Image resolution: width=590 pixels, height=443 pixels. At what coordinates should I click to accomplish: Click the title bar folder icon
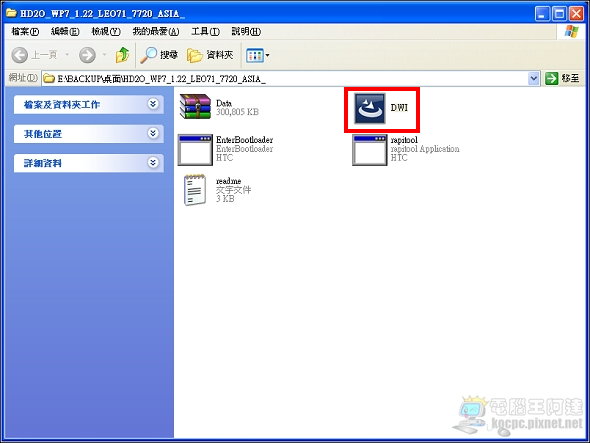11,13
